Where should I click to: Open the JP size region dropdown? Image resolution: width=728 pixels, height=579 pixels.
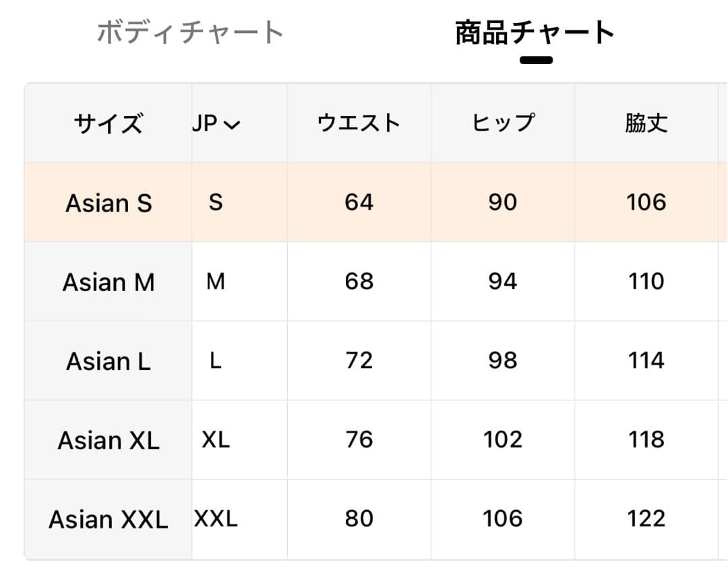click(x=216, y=124)
